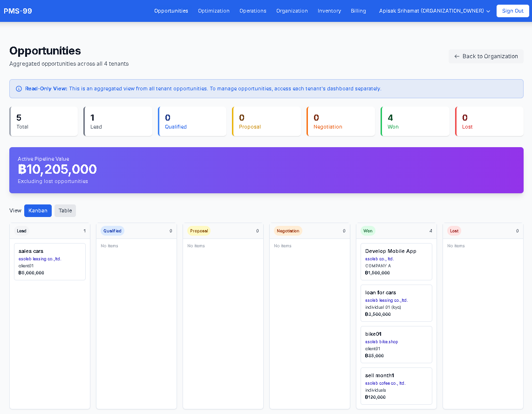Click the back arrow inside Back to Organization
The width and height of the screenshot is (532, 414).
pos(456,56)
